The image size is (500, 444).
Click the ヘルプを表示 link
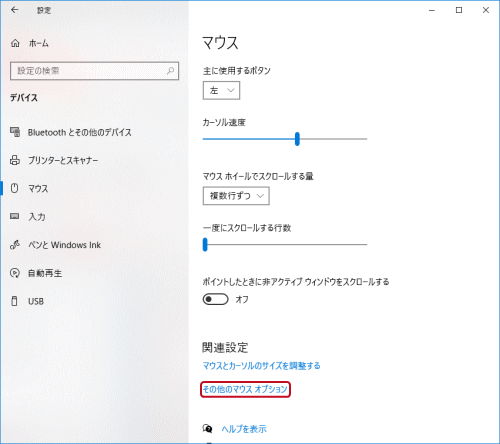(244, 429)
